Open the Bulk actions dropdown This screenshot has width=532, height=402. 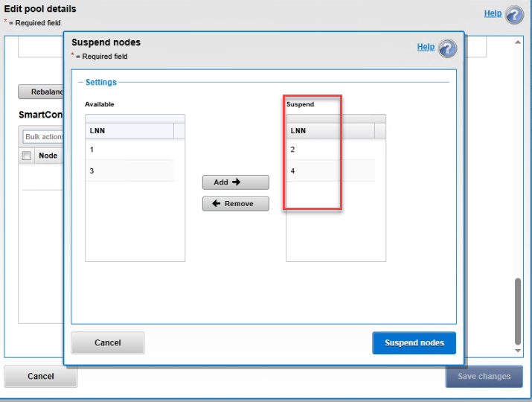tap(43, 137)
